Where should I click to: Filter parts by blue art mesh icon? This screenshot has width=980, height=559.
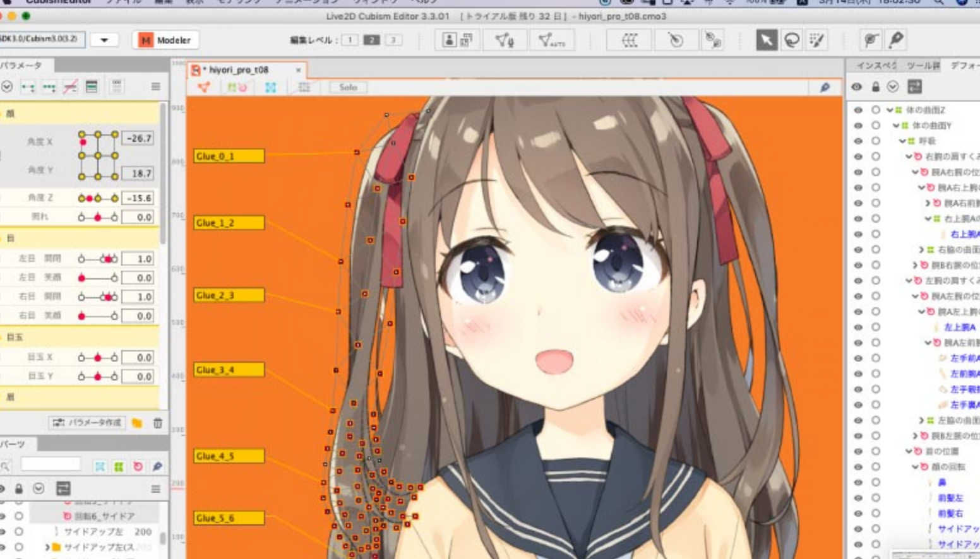(100, 466)
